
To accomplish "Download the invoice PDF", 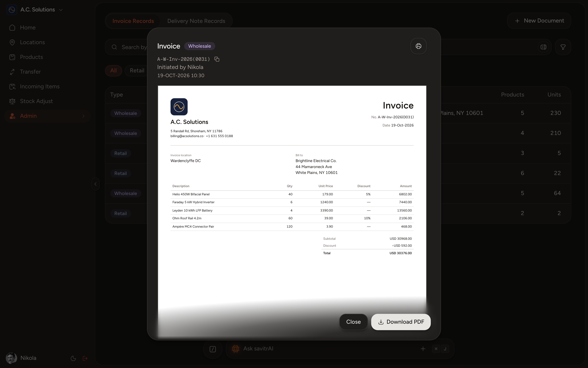I will [x=401, y=322].
